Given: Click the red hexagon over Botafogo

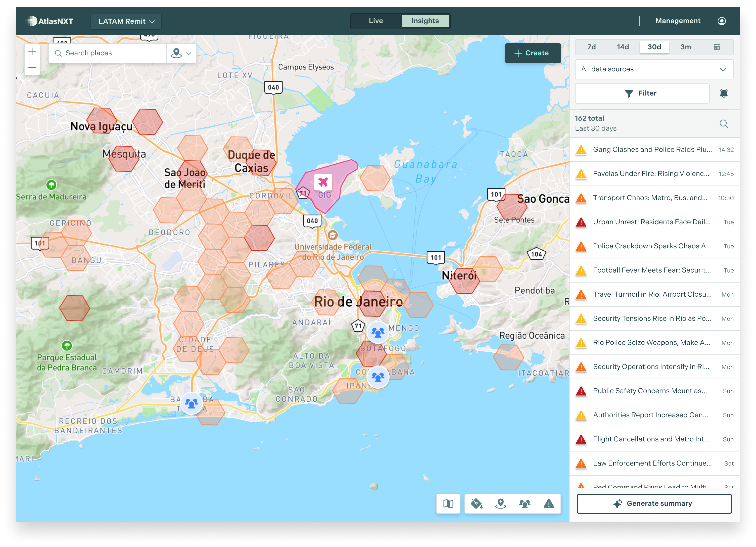Looking at the screenshot, I should pos(371,354).
